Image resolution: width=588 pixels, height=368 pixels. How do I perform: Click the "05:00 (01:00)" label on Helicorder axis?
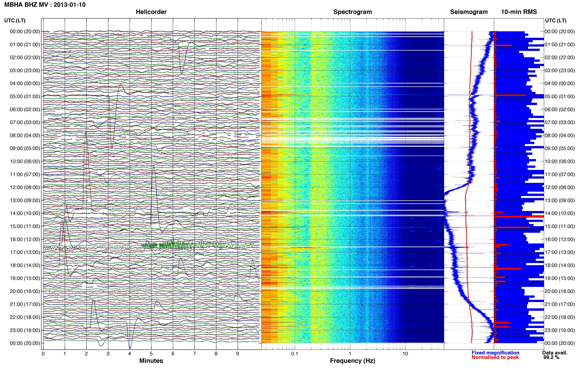coord(25,96)
